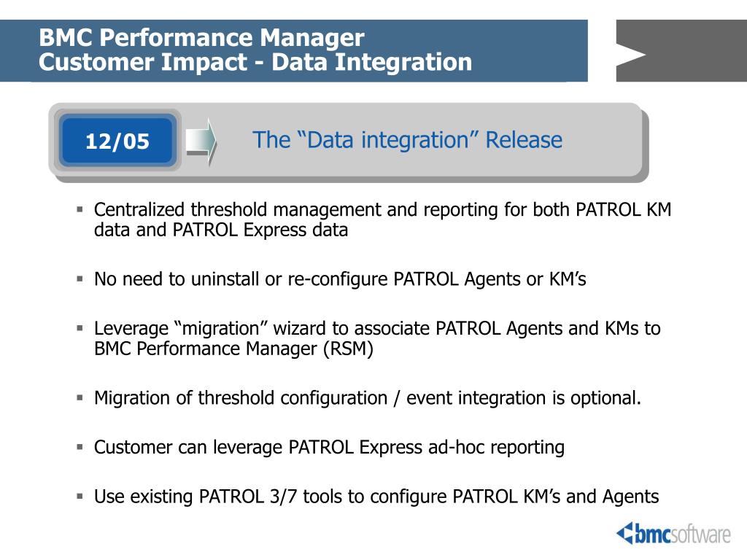Select "The Data integration Release" heading
747x560 pixels.
[x=407, y=140]
